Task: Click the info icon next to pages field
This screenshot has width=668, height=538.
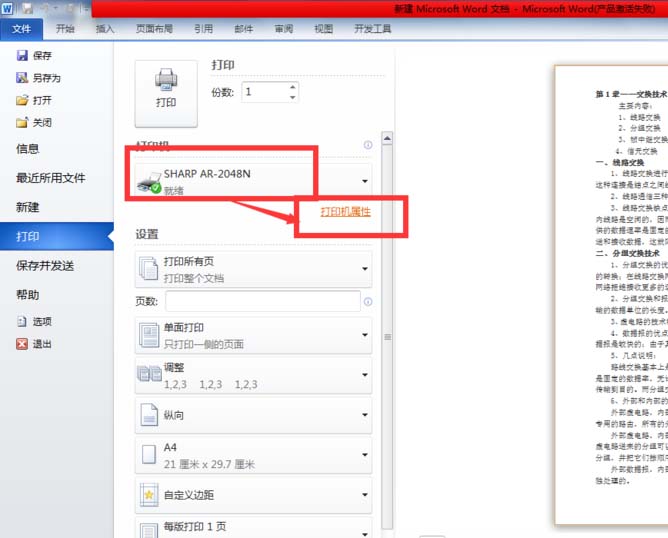Action: 368,301
